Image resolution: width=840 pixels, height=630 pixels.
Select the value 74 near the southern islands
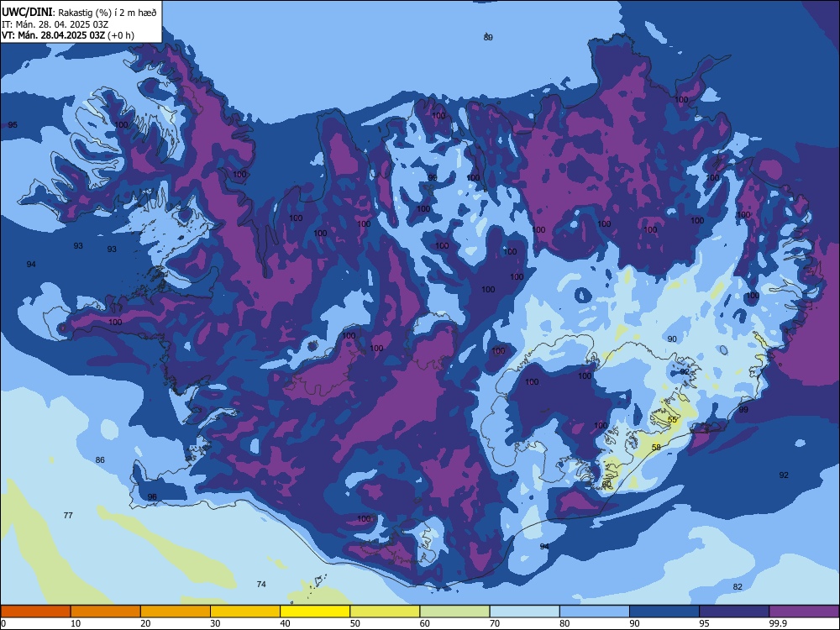[x=261, y=584]
